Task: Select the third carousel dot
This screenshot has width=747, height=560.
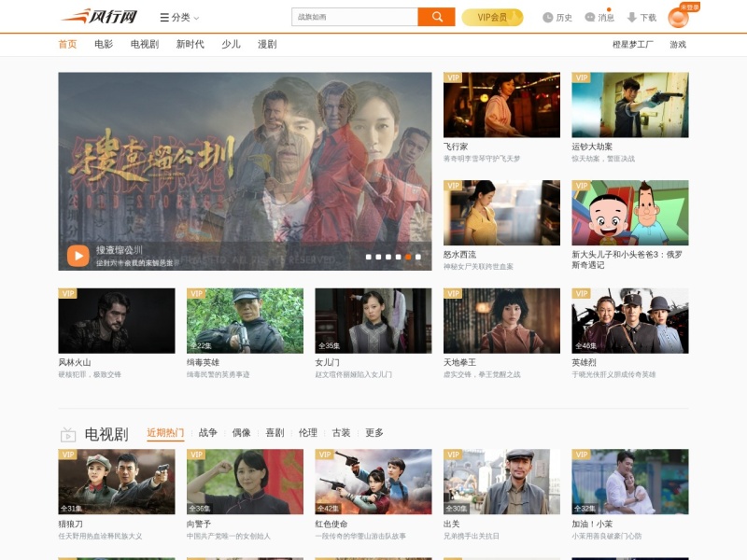Action: pos(388,257)
